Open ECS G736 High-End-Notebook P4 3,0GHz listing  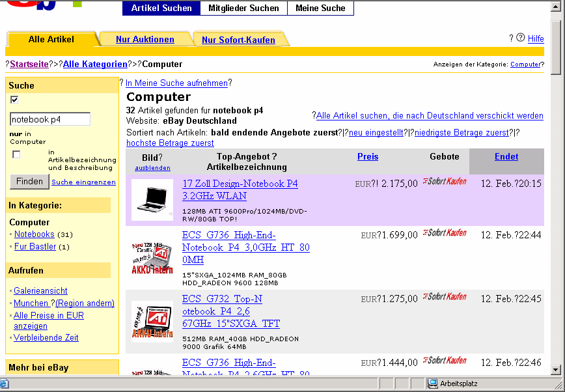tap(246, 247)
